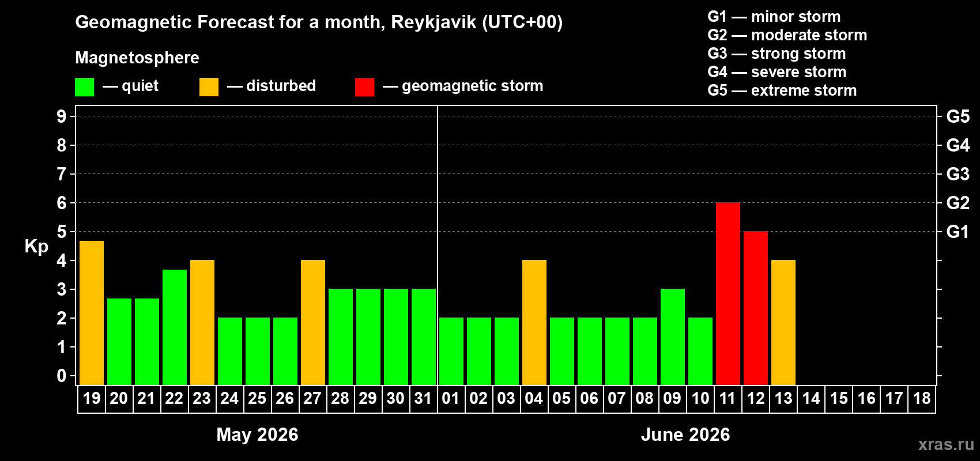Click the G1 label on right axis

click(x=958, y=232)
